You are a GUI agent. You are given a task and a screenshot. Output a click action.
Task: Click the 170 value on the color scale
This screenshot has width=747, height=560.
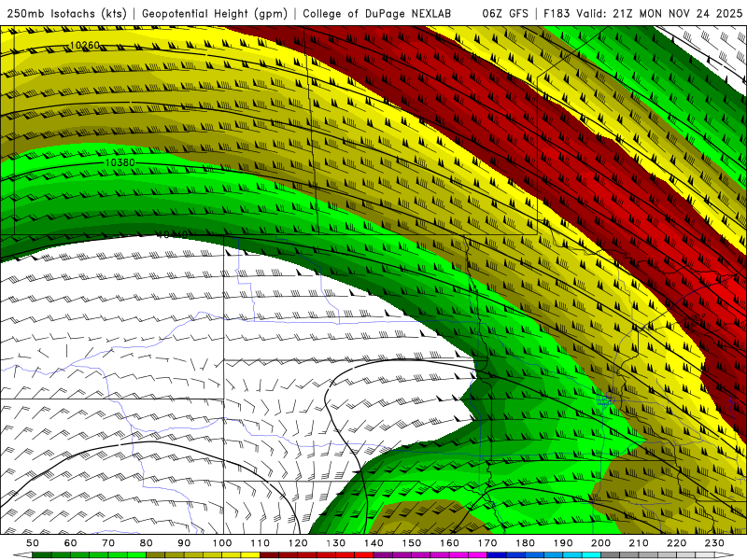487,543
